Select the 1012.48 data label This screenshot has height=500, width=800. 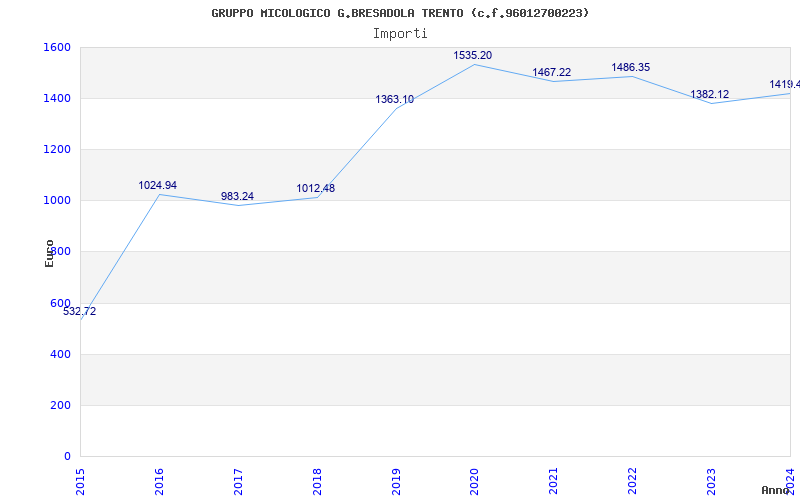click(x=316, y=188)
